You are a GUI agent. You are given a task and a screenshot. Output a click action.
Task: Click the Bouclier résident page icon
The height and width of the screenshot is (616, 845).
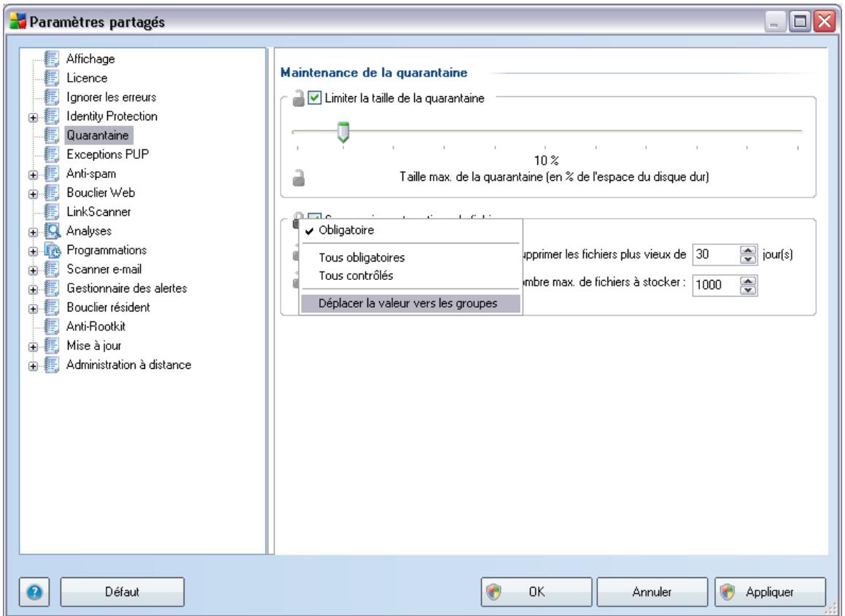click(x=52, y=307)
